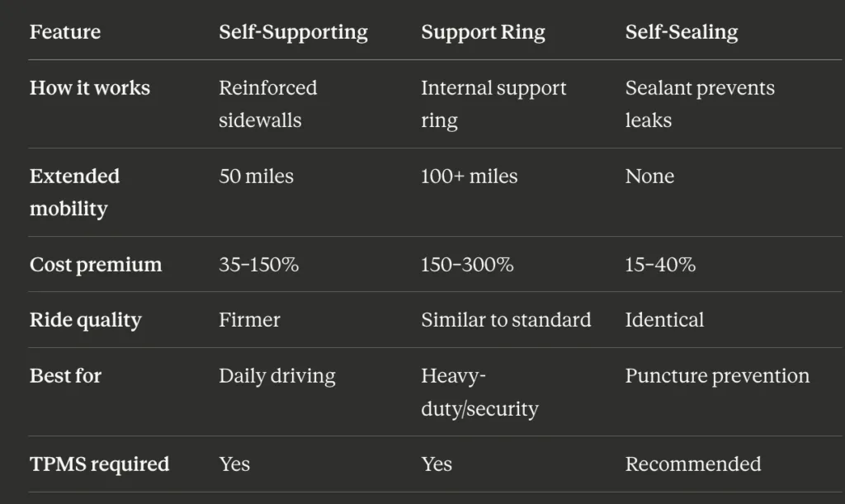Click the Feature column header
The image size is (845, 504).
[65, 32]
